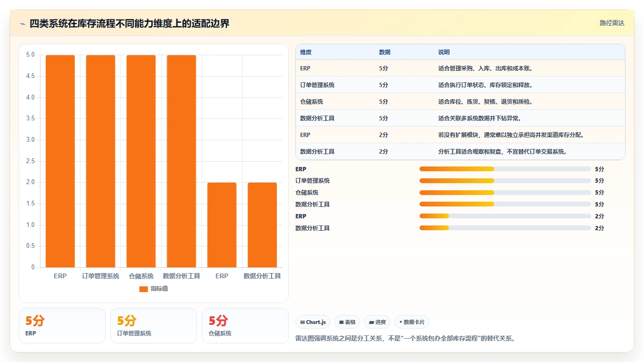Click the 维度 column header
644x362 pixels.
(x=306, y=52)
